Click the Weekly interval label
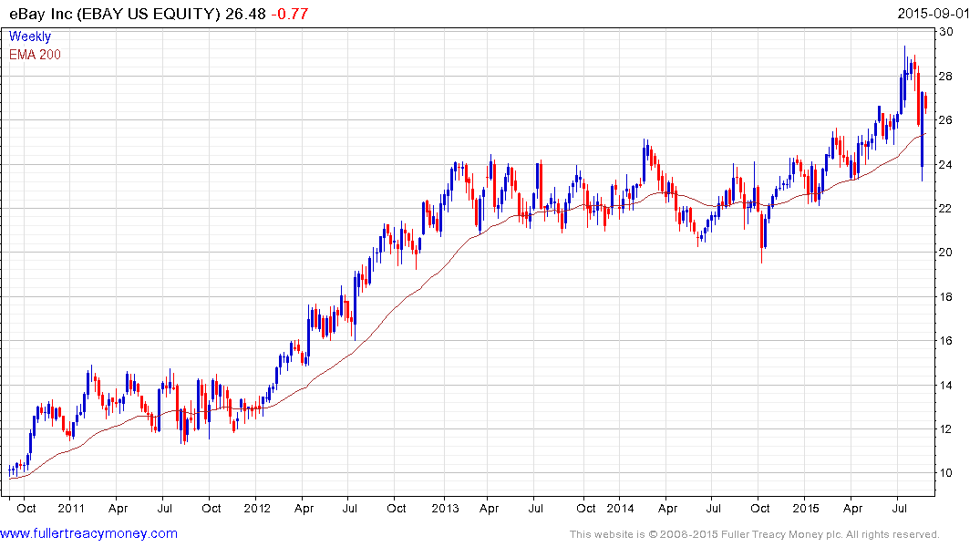This screenshot has width=980, height=547. (x=30, y=36)
